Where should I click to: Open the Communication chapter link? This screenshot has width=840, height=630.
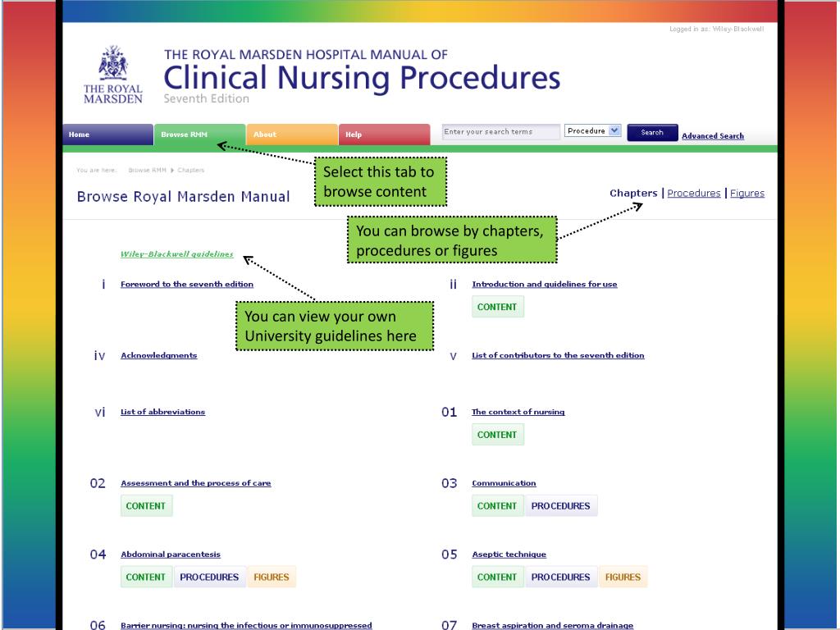click(504, 483)
